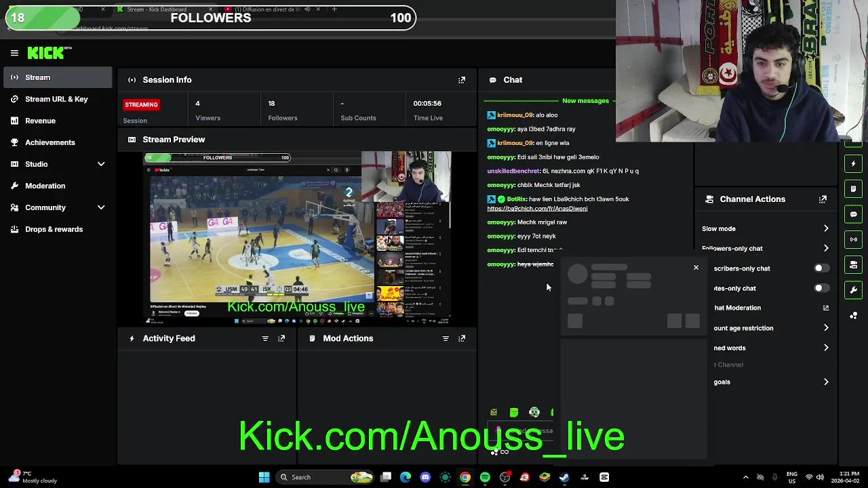Click chat bubble icon in right rail

[x=854, y=214]
